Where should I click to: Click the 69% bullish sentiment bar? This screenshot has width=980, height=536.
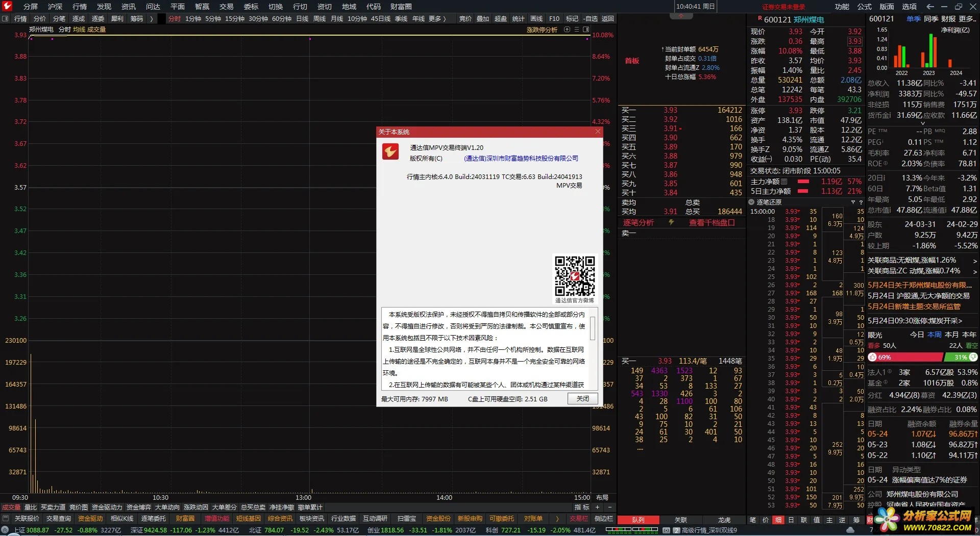pos(906,357)
